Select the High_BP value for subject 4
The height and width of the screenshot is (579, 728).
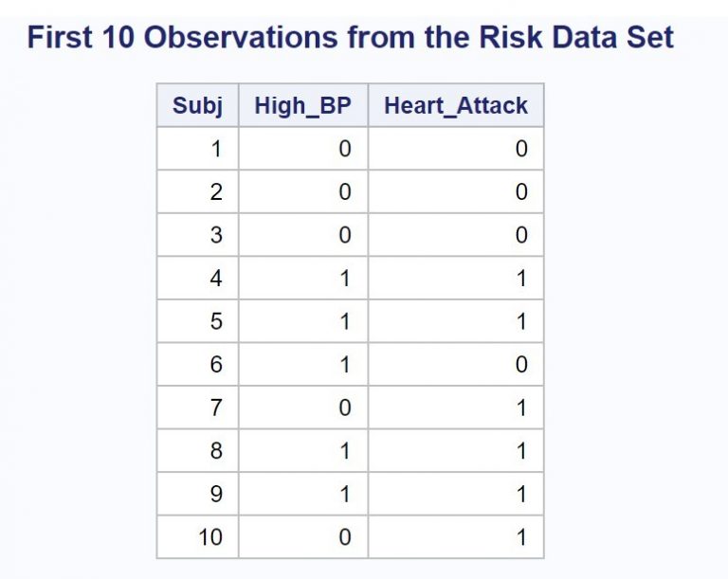pyautogui.click(x=345, y=279)
